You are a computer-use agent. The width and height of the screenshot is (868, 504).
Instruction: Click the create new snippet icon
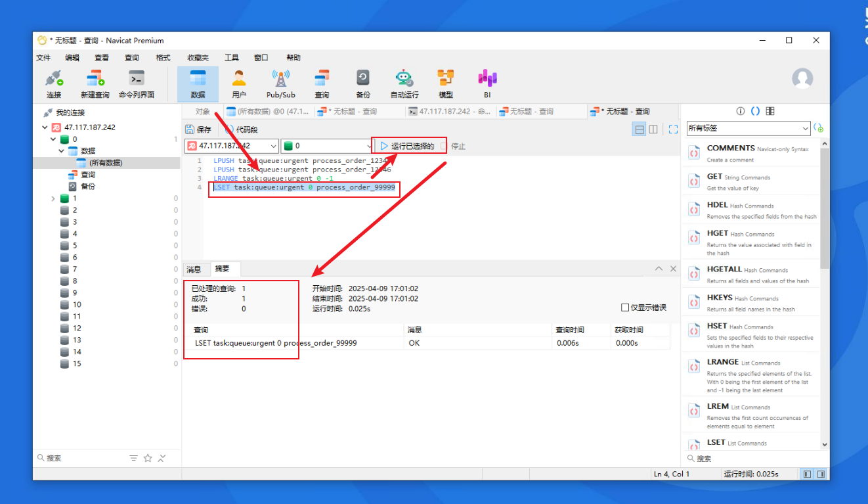[x=819, y=128]
